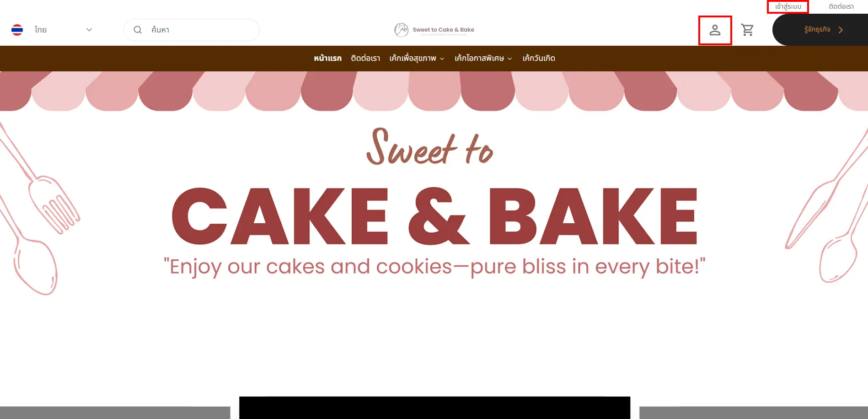Click the black box below the banner

click(434, 408)
